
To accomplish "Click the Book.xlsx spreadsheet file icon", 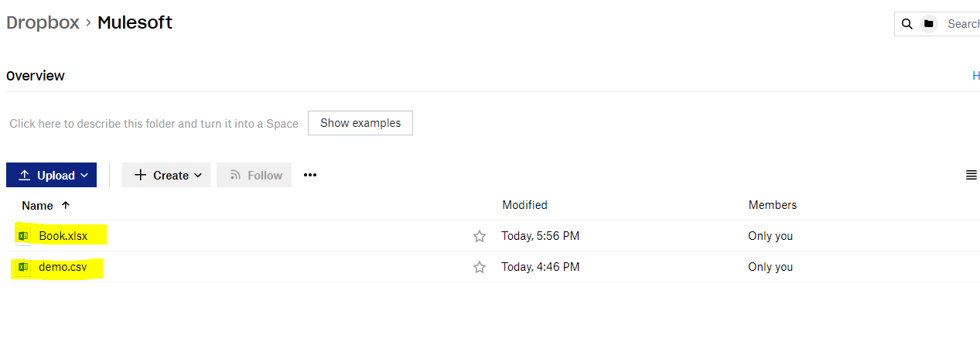I will 23,236.
